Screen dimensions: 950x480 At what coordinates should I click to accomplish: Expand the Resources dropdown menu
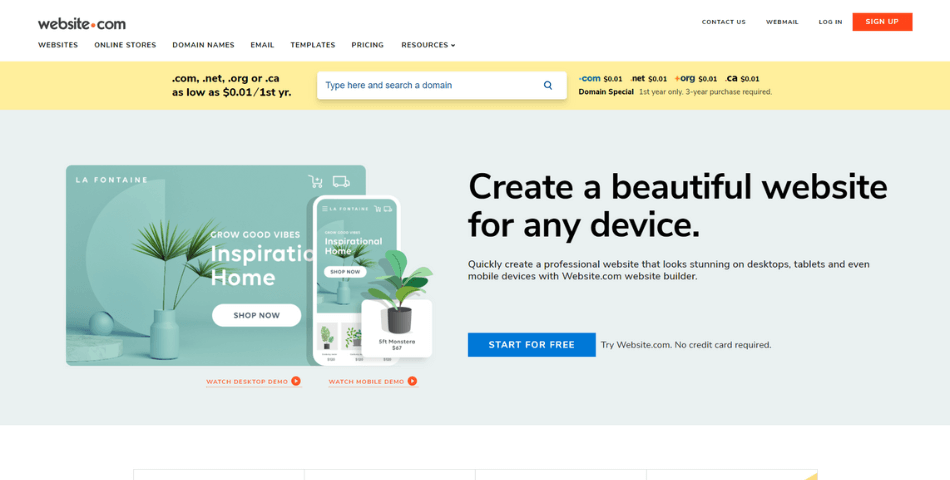[x=428, y=45]
